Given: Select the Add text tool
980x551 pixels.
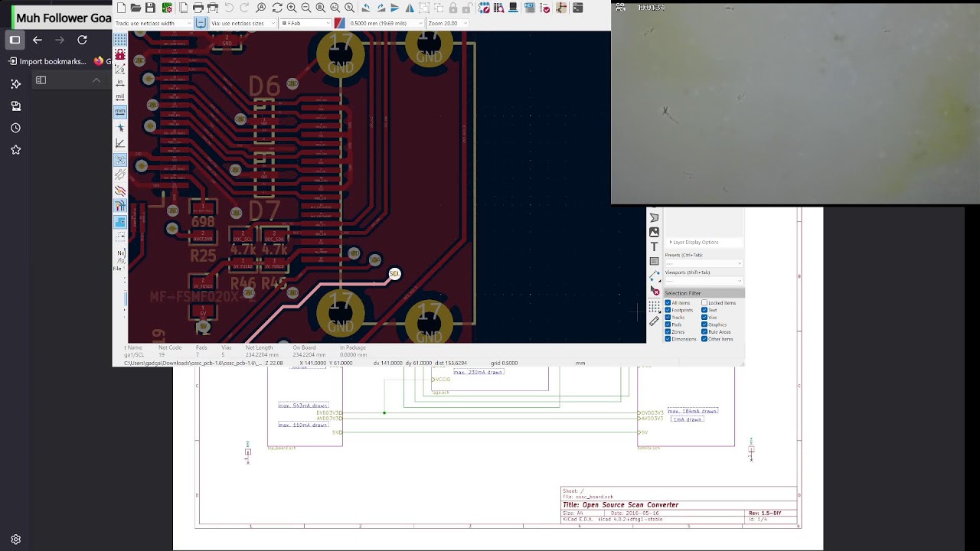Looking at the screenshot, I should (654, 246).
